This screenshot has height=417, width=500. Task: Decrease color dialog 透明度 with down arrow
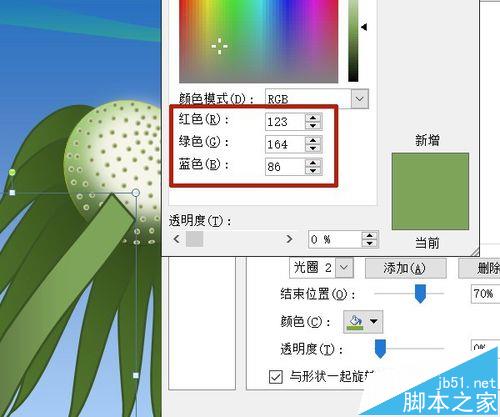369,243
